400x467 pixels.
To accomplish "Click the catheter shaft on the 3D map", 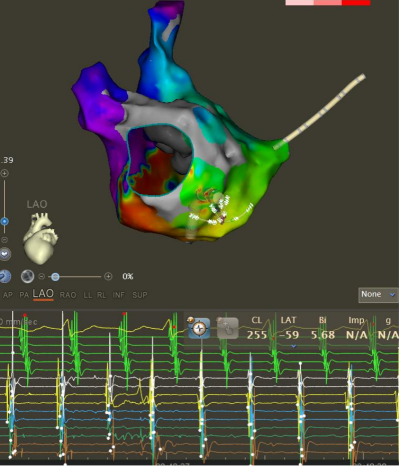I will point(319,112).
